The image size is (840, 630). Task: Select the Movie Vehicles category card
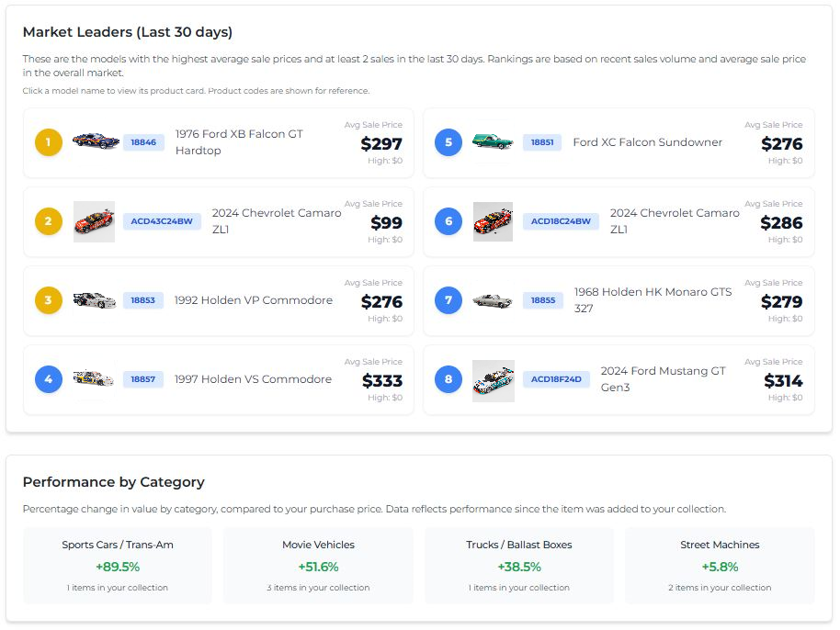pyautogui.click(x=318, y=565)
